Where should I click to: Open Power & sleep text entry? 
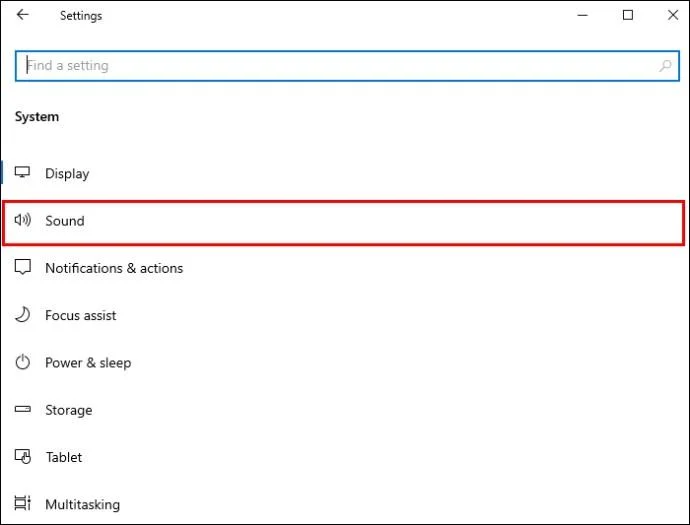pos(88,363)
